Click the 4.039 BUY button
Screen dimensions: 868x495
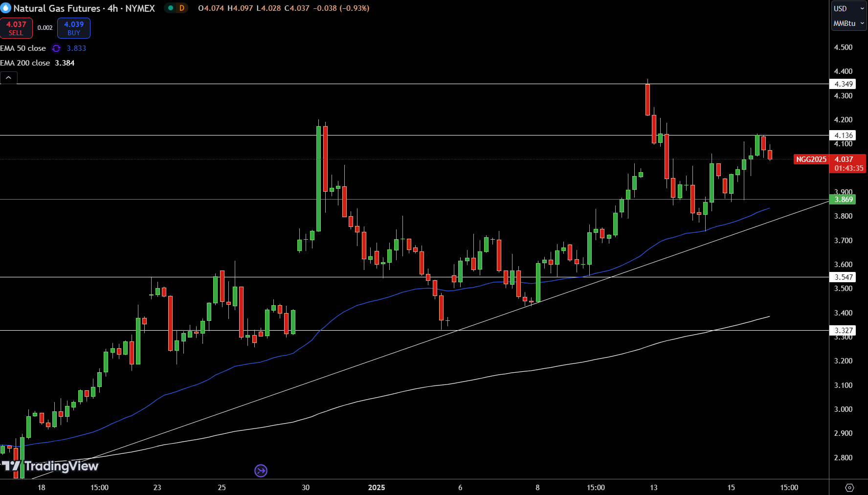click(x=74, y=28)
